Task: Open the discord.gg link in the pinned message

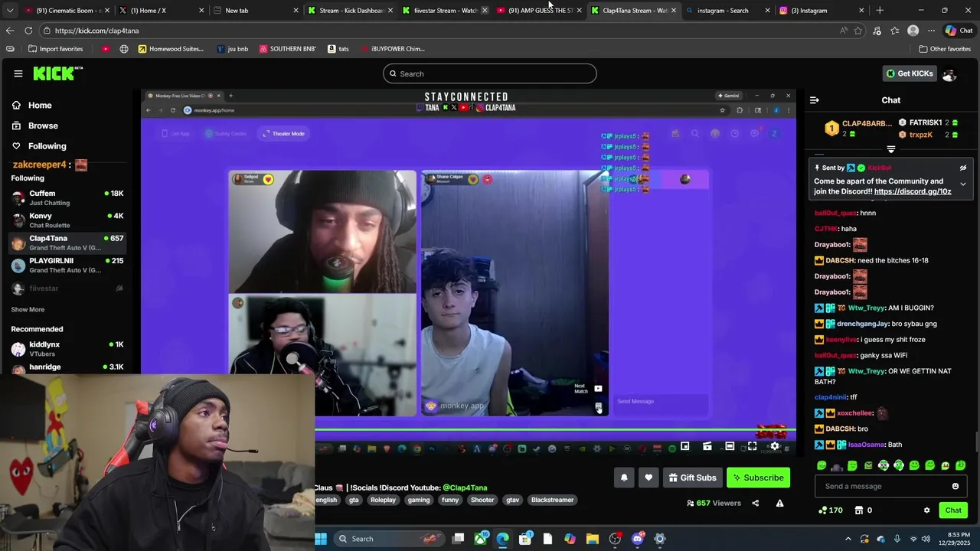Action: pyautogui.click(x=913, y=191)
